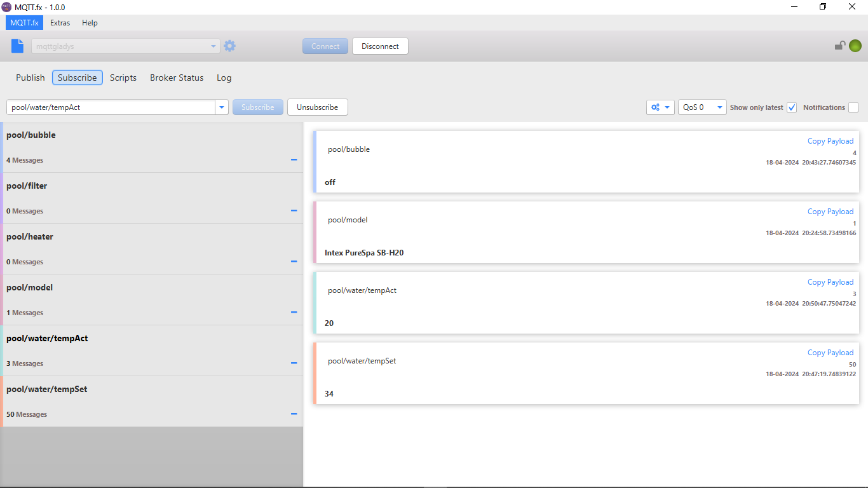
Task: Click the '4 Messages' count under pool/bubble
Action: [x=25, y=160]
